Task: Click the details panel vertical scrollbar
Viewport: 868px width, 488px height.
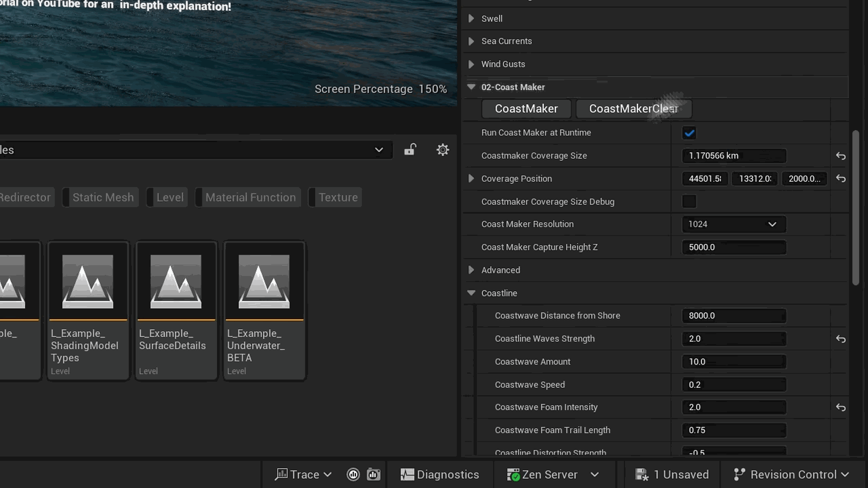Action: pos(856,208)
